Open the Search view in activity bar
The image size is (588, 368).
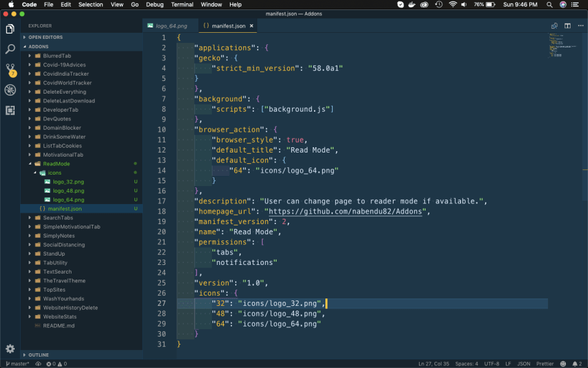[10, 49]
